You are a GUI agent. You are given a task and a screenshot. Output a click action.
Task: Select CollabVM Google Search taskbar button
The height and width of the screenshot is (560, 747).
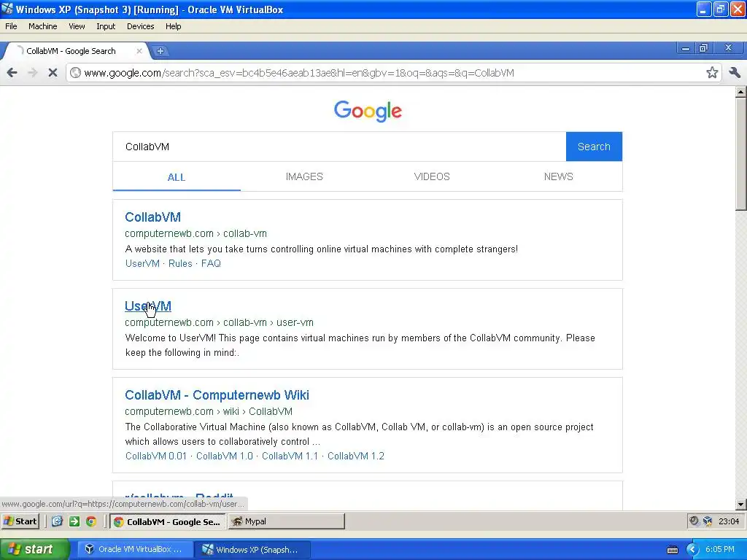pos(169,521)
